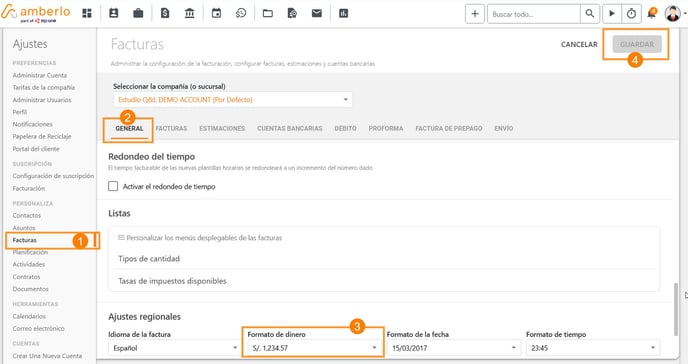This screenshot has height=364, width=688.
Task: Click the Guardar button
Action: point(637,44)
